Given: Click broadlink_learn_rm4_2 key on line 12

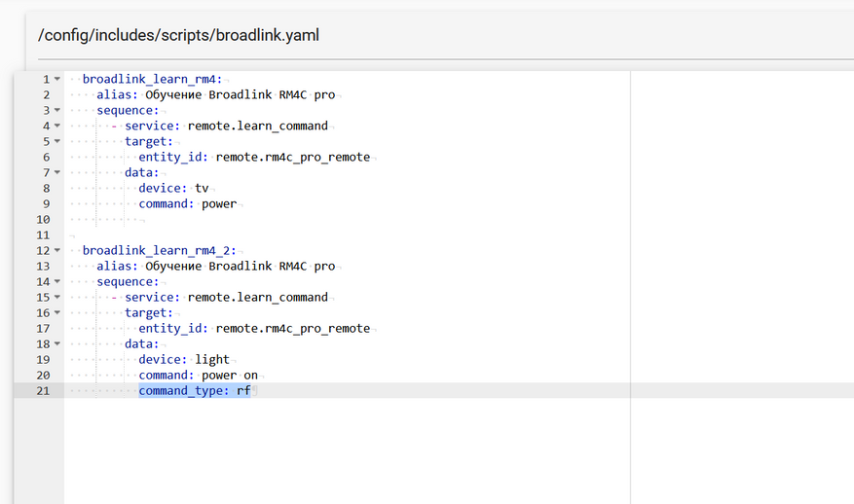Looking at the screenshot, I should click(x=159, y=251).
